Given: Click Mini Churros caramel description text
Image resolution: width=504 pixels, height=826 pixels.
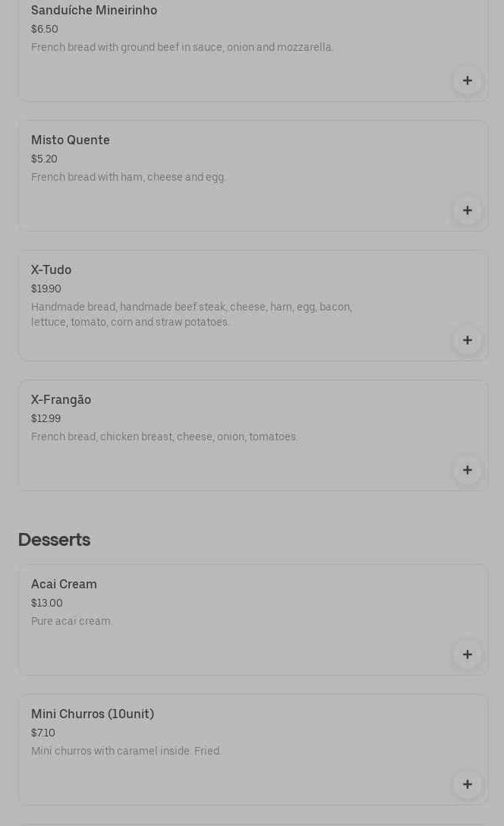Looking at the screenshot, I should coord(126,752).
